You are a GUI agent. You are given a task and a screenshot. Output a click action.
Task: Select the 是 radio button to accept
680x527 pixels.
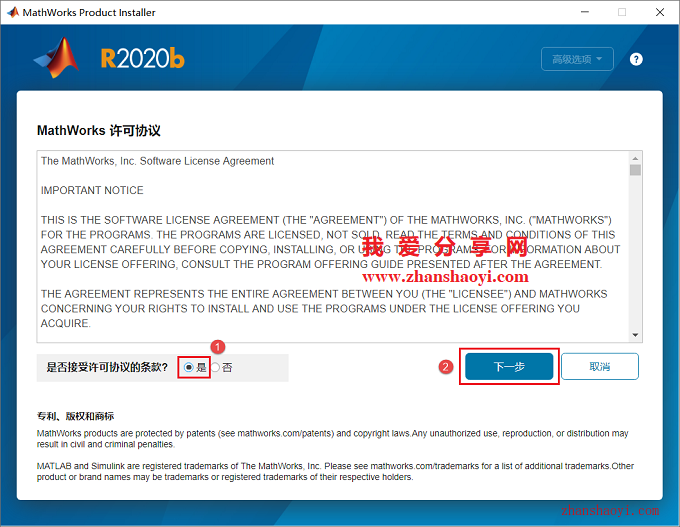click(x=189, y=367)
